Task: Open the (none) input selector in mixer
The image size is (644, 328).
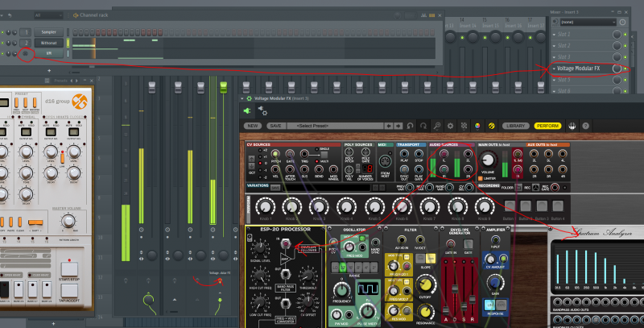Action: click(588, 23)
